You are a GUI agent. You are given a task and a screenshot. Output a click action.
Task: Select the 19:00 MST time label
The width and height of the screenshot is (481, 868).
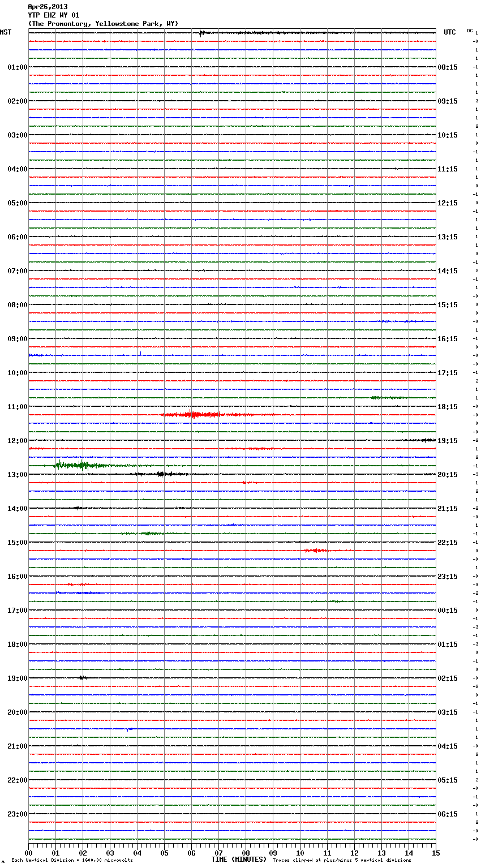coord(18,678)
